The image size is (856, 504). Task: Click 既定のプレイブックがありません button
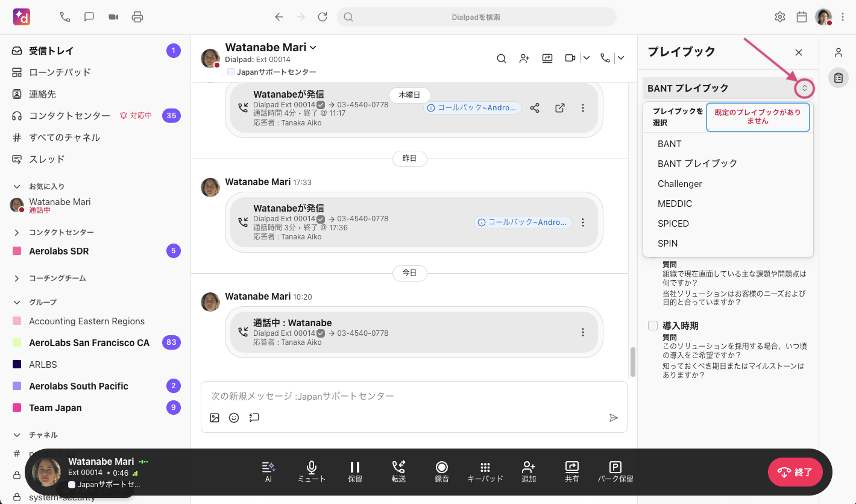(758, 116)
